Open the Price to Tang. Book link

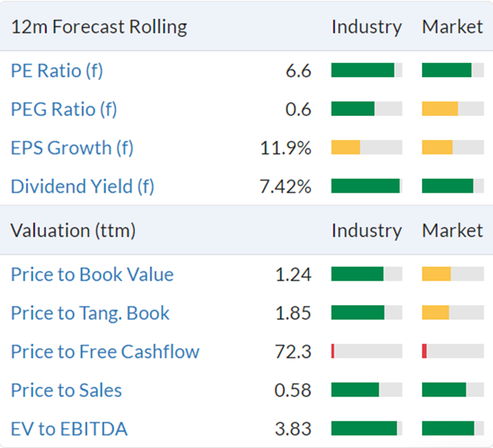click(x=90, y=313)
